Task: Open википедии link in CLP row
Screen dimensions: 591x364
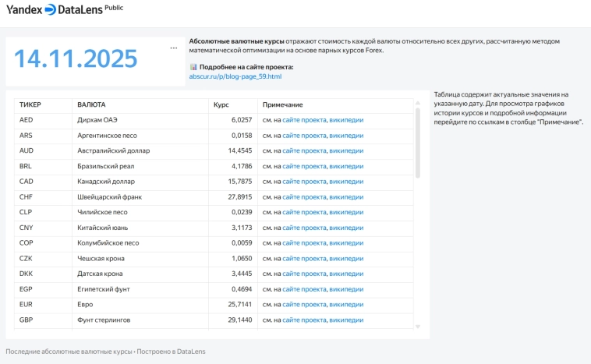Action: [x=346, y=212]
